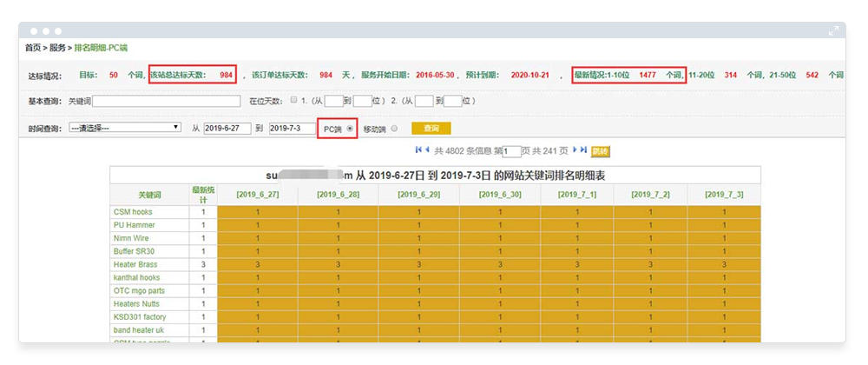Go to the previous page arrow

[426, 149]
